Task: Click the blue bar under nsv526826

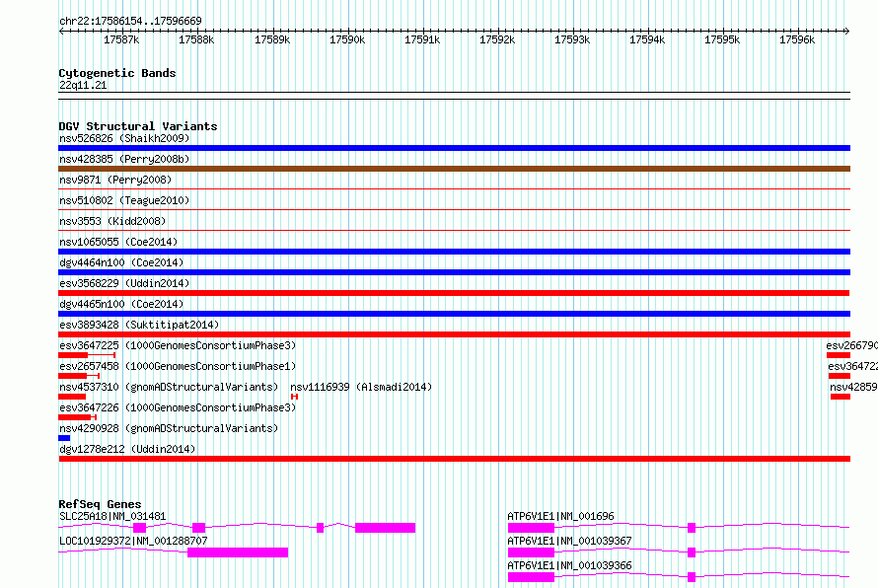Action: pyautogui.click(x=454, y=148)
